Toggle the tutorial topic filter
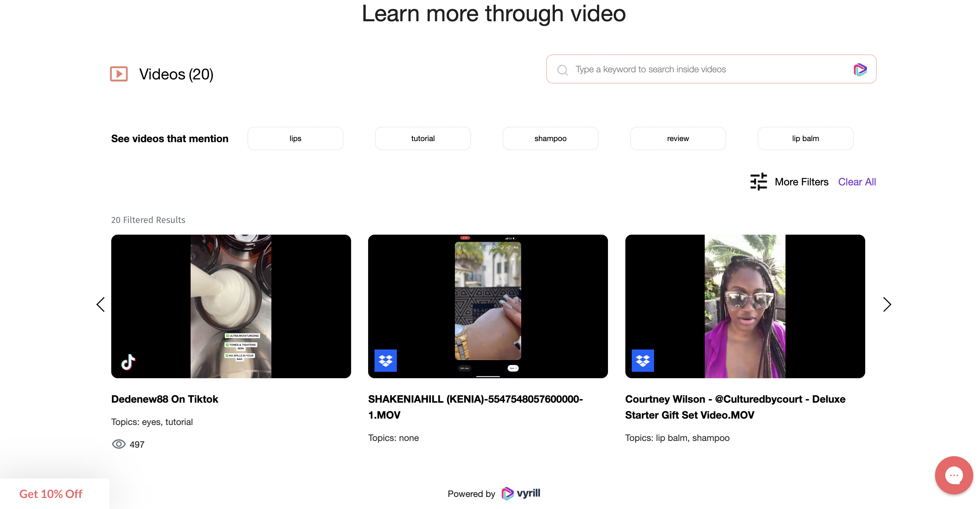This screenshot has height=509, width=980. click(x=423, y=139)
